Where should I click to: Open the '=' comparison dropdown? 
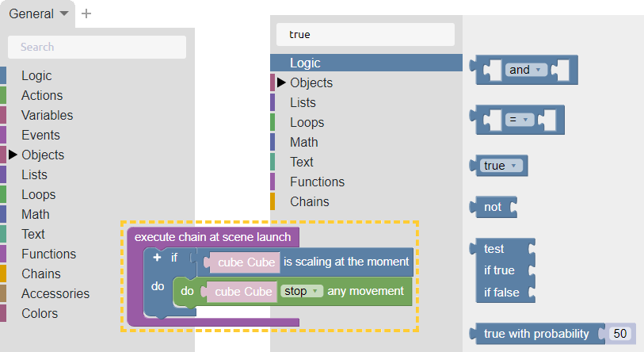[519, 120]
